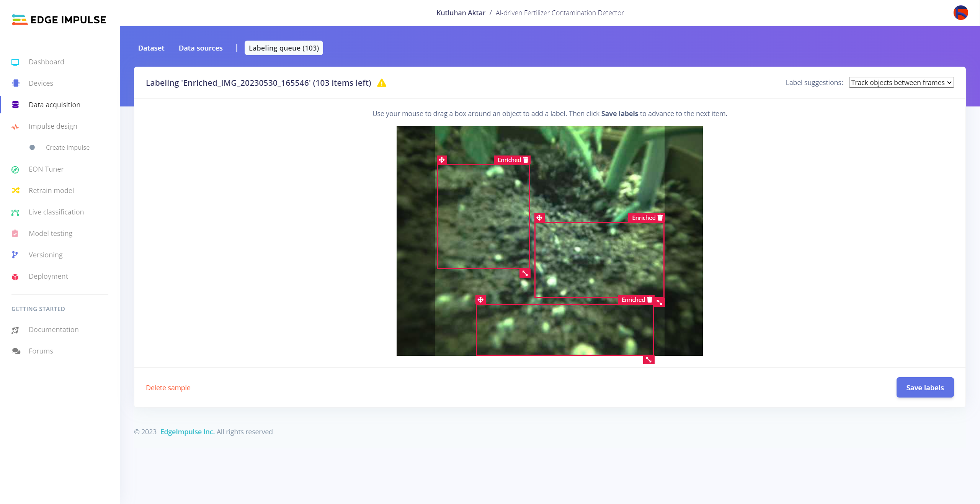This screenshot has height=504, width=980.
Task: Expand Impulse design in sidebar
Action: 53,126
